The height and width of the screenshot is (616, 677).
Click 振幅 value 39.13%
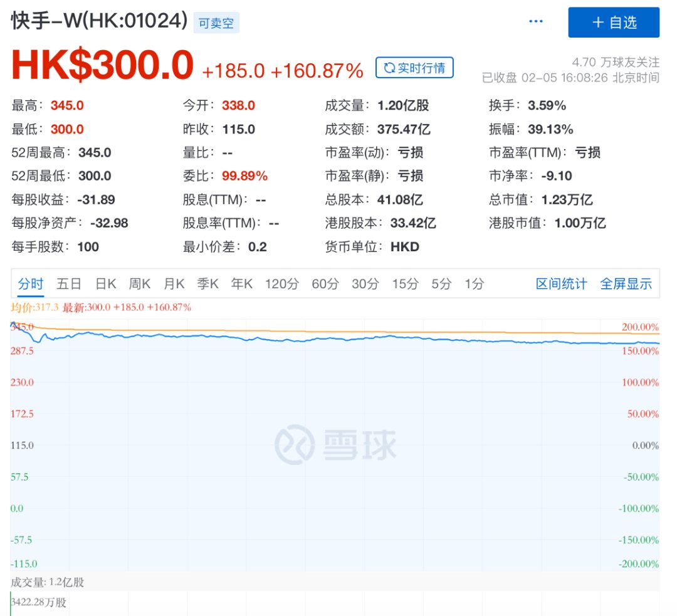click(x=550, y=129)
